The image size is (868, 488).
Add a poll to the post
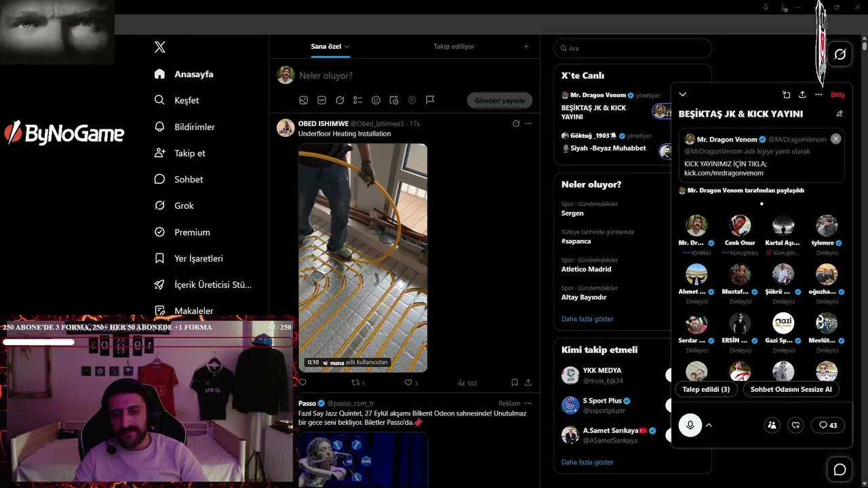pyautogui.click(x=358, y=100)
